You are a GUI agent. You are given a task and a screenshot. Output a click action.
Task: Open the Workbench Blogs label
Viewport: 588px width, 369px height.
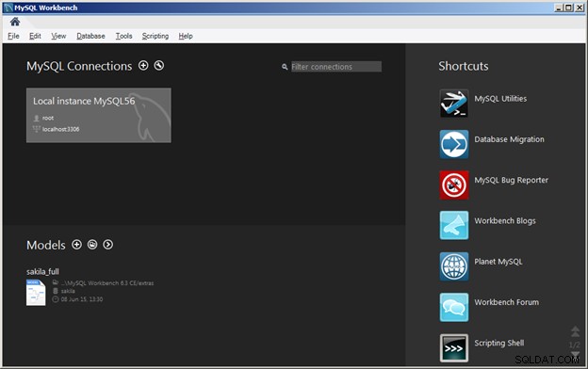pyautogui.click(x=505, y=221)
